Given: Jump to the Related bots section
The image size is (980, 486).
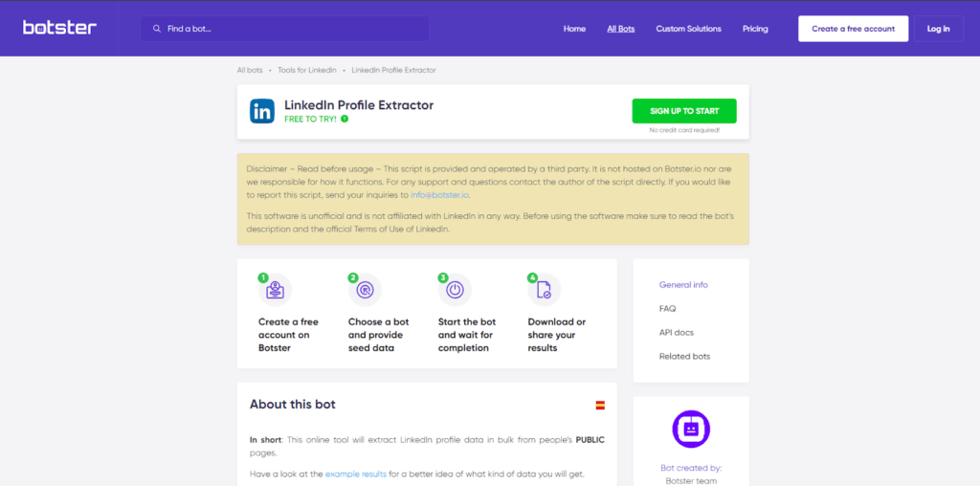Looking at the screenshot, I should pos(684,357).
